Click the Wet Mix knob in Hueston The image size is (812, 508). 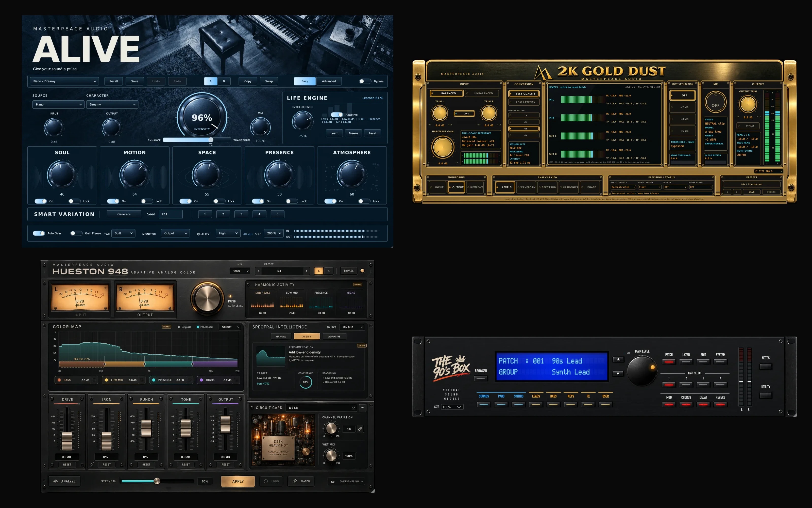[x=331, y=455]
